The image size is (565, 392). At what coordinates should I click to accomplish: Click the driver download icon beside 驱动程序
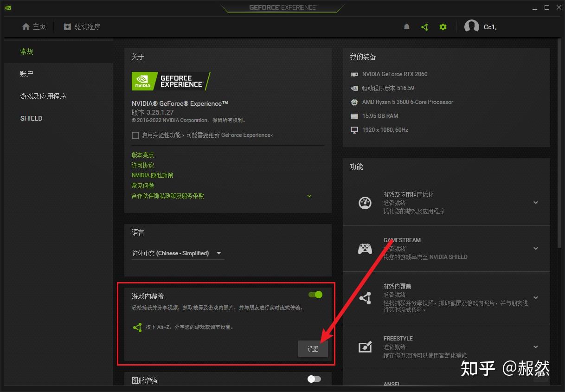(x=67, y=26)
